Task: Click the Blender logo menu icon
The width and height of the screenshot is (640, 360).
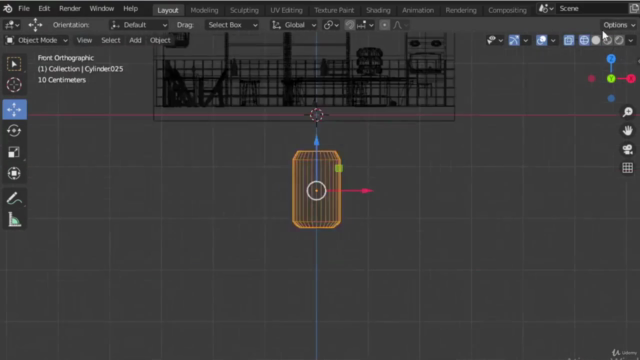Action: [x=8, y=9]
